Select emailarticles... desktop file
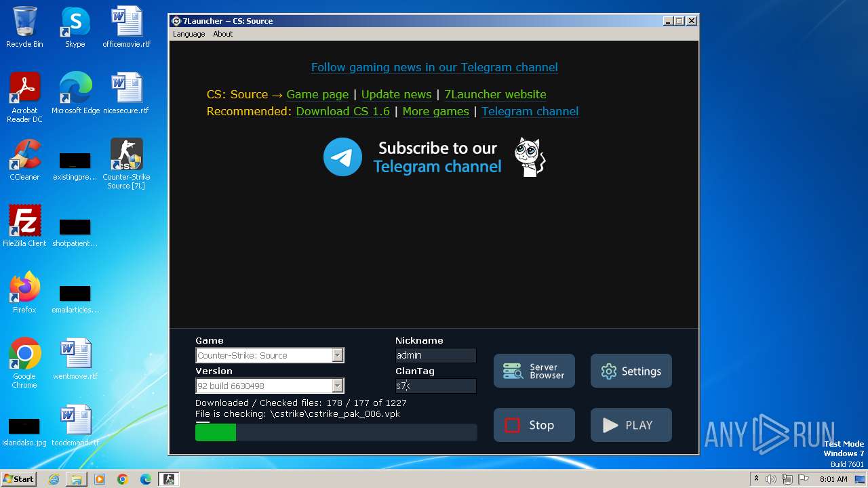 (x=75, y=299)
